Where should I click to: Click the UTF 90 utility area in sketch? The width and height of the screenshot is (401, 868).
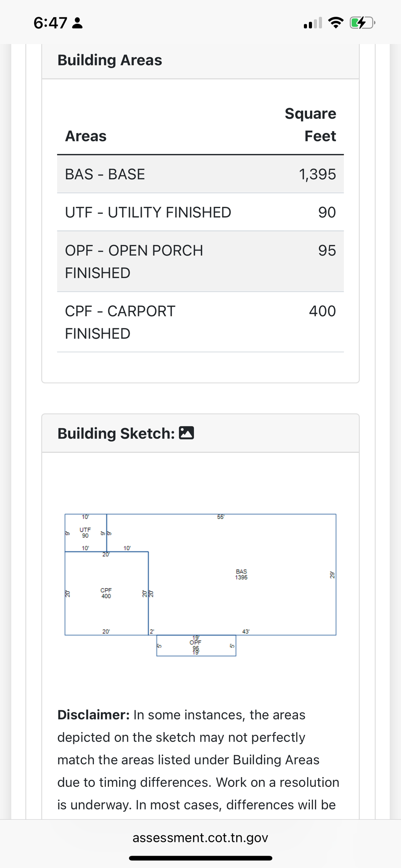[x=85, y=533]
